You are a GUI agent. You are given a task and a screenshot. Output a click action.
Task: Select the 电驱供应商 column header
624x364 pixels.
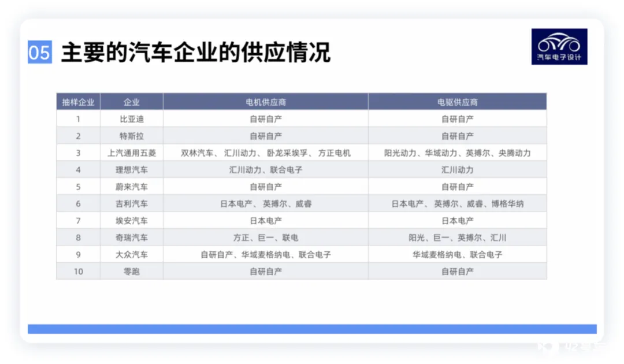click(x=458, y=102)
